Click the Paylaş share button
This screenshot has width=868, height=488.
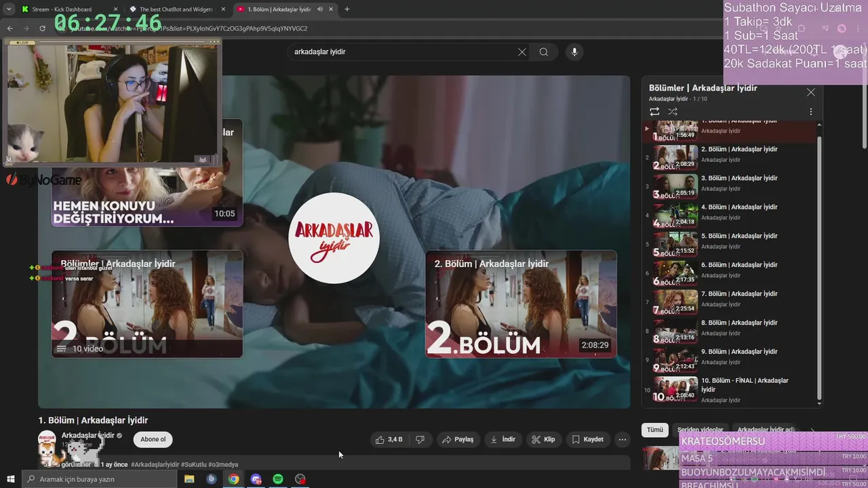coord(458,439)
